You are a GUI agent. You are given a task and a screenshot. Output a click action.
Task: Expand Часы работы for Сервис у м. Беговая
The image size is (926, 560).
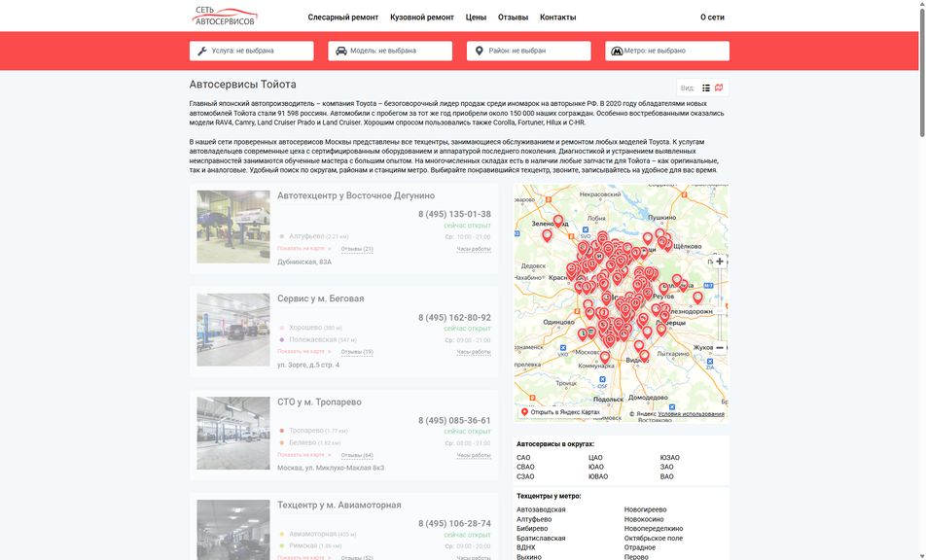(x=474, y=352)
